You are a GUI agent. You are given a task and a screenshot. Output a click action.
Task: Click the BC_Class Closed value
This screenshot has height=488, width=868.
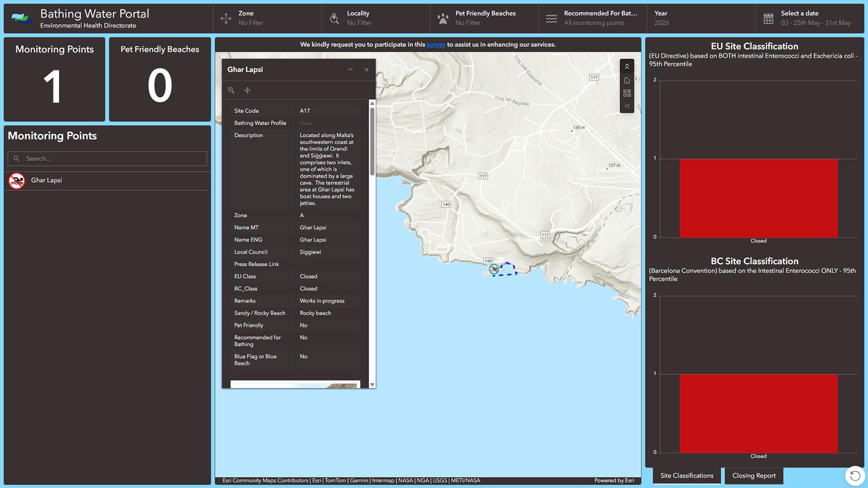tap(309, 289)
